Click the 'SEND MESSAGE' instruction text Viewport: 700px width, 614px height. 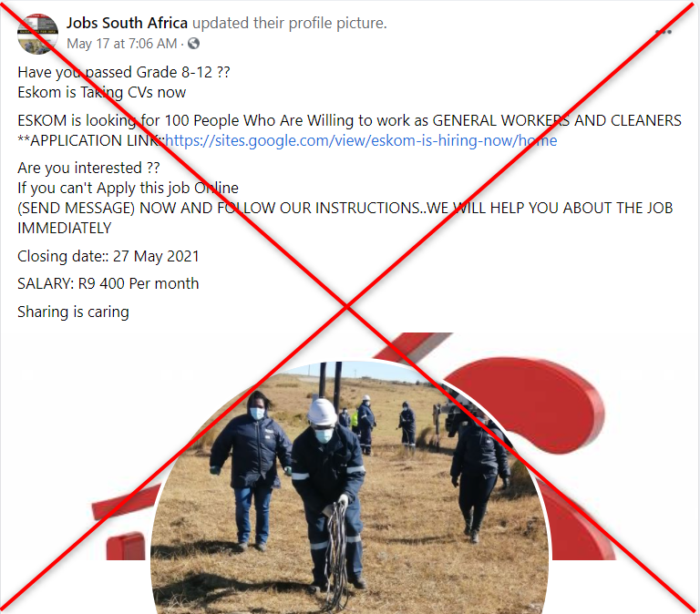76,208
